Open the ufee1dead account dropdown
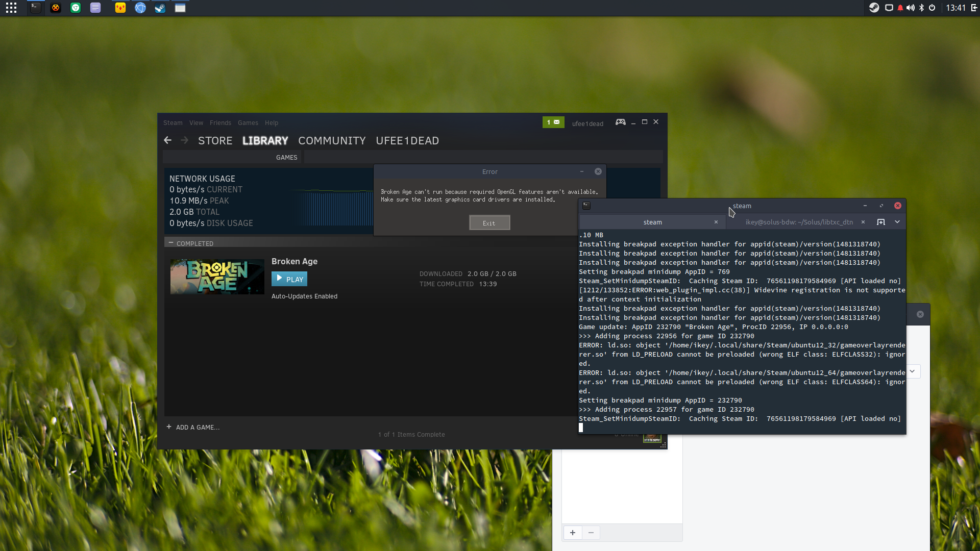Image resolution: width=980 pixels, height=551 pixels. 587,123
